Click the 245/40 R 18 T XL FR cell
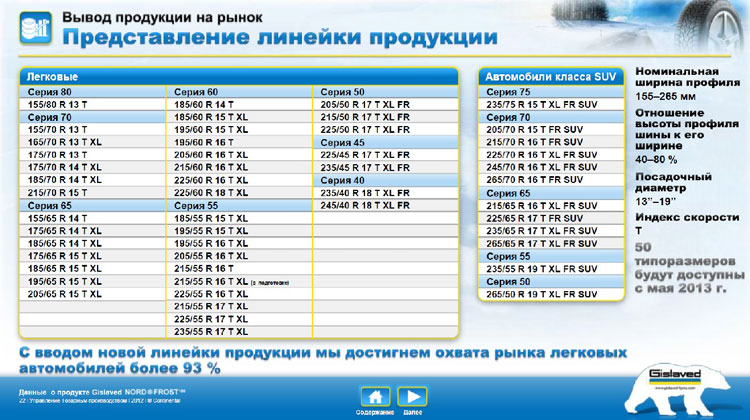Image resolution: width=750 pixels, height=420 pixels. pyautogui.click(x=386, y=205)
